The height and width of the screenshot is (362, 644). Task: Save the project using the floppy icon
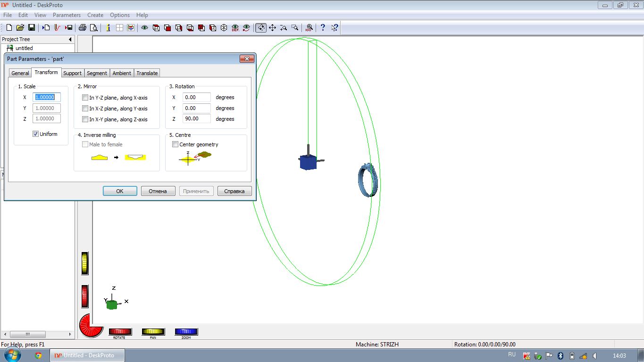click(x=32, y=28)
